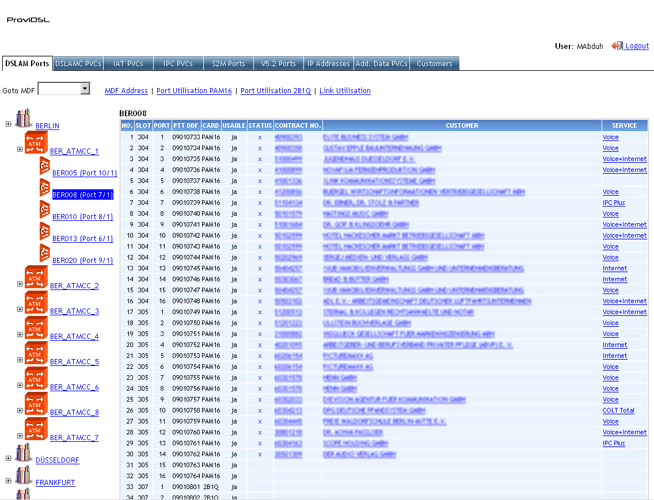Go to the Customers tab
654x500 pixels.
point(434,64)
